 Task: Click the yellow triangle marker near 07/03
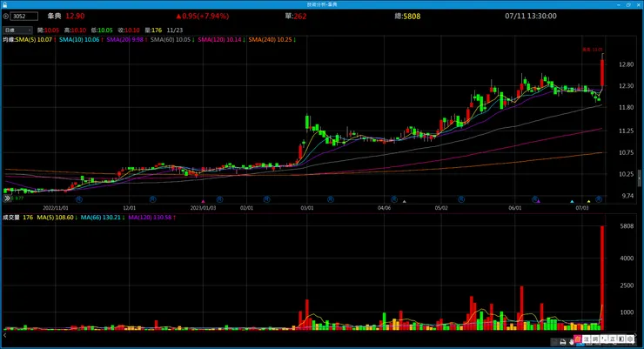(588, 201)
